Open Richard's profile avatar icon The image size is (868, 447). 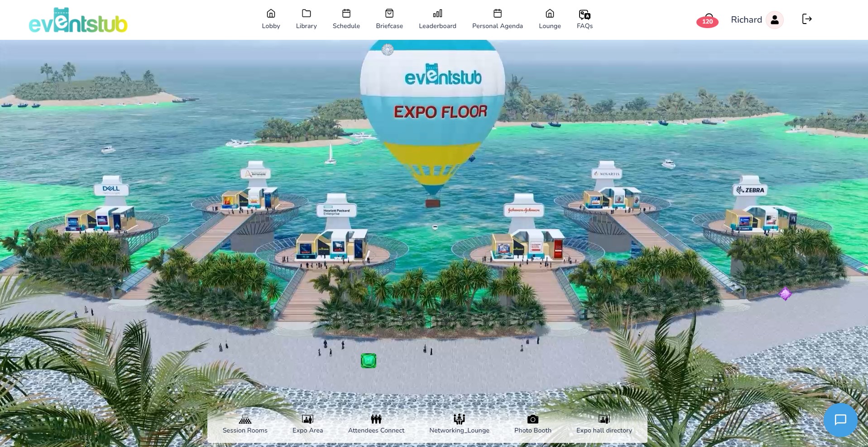click(775, 20)
